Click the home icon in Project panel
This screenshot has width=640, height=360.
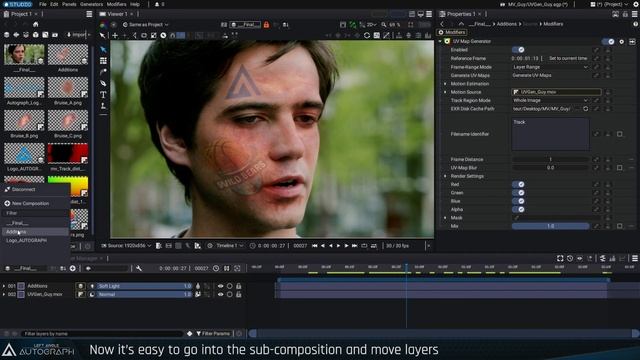point(36,24)
